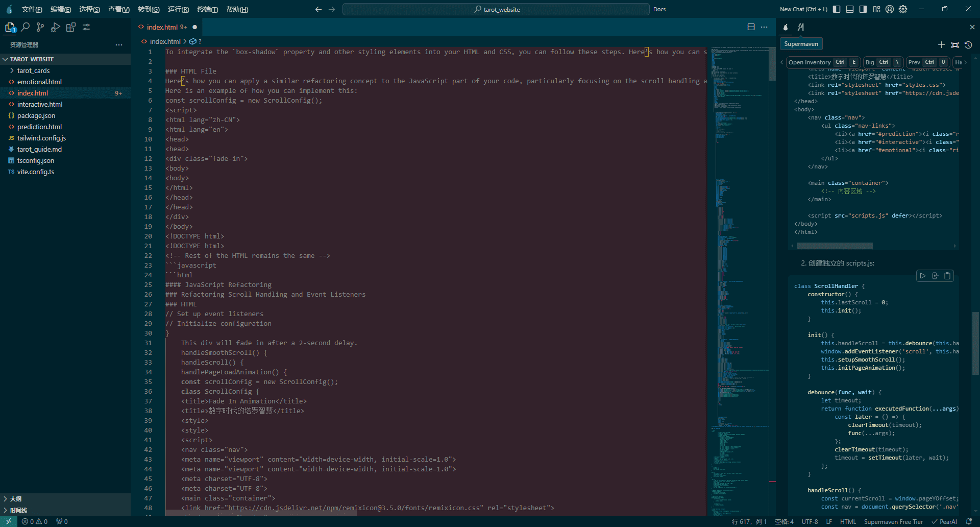Open Explorer more actions ellipsis
The width and height of the screenshot is (980, 527).
click(119, 45)
